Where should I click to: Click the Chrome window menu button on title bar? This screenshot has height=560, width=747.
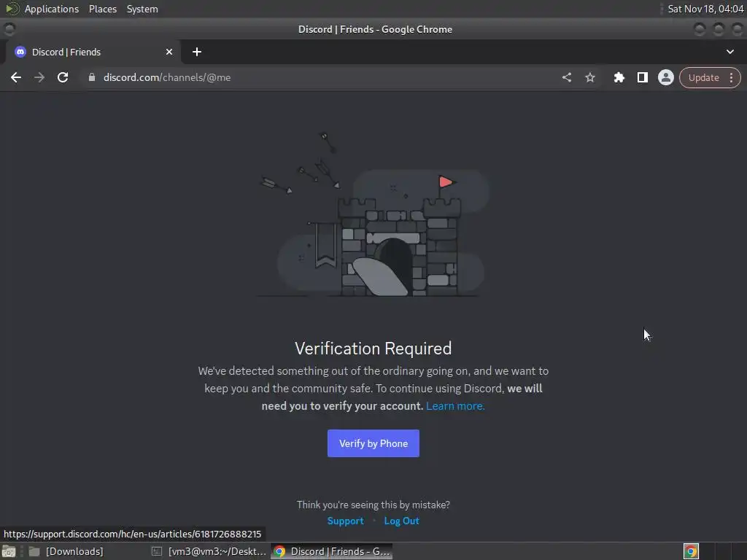[9, 29]
